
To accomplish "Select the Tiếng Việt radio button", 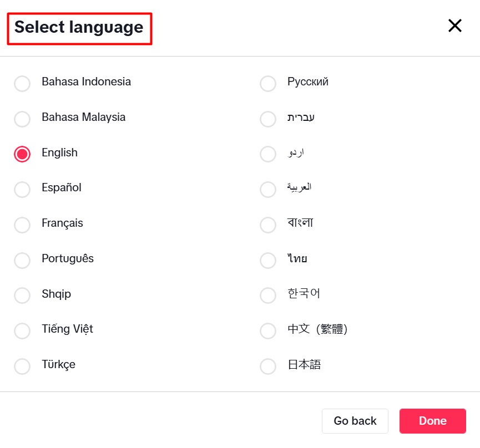I will (x=22, y=330).
